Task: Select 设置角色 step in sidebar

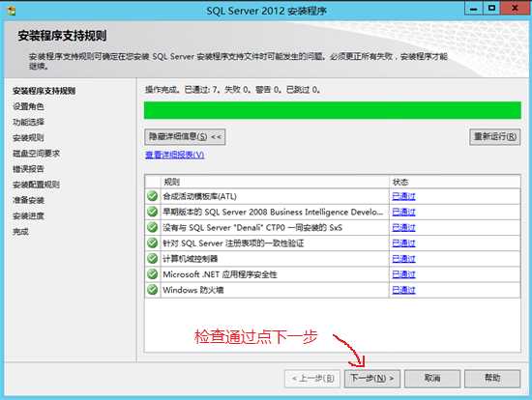Action: coord(28,106)
